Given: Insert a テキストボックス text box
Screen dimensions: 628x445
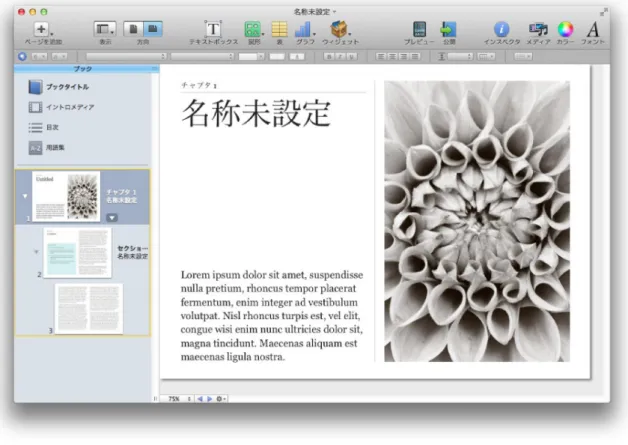Looking at the screenshot, I should click(x=213, y=29).
